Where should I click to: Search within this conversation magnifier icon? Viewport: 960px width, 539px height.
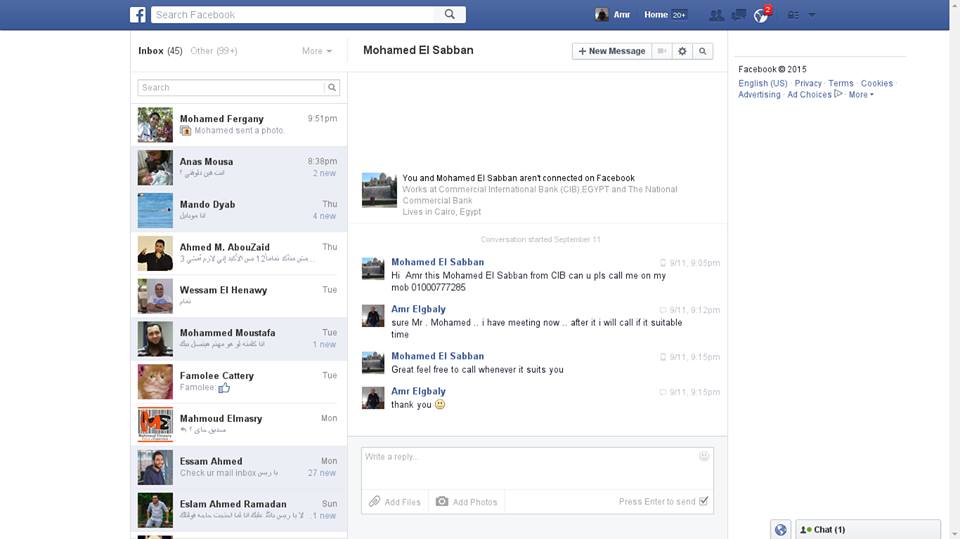pos(703,51)
